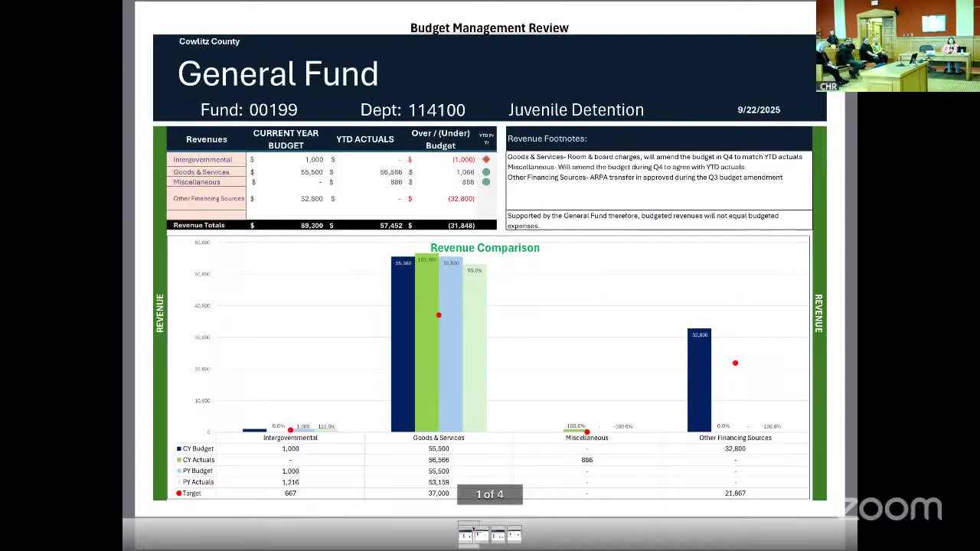The height and width of the screenshot is (551, 980).
Task: Click the red target dot on the Goods & Services bars
Action: coord(439,315)
